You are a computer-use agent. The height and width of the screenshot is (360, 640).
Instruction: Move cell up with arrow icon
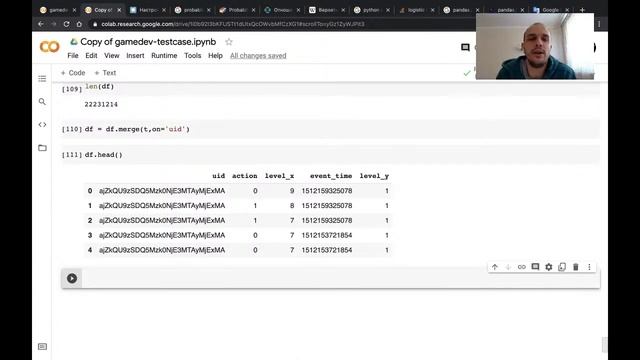tap(495, 267)
